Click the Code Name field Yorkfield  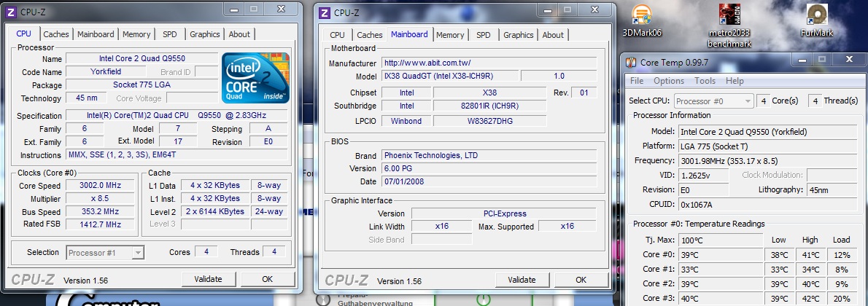106,71
